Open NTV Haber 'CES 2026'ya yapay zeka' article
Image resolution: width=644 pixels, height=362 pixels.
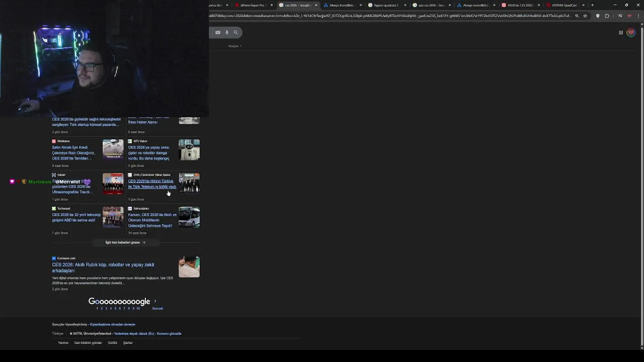149,153
